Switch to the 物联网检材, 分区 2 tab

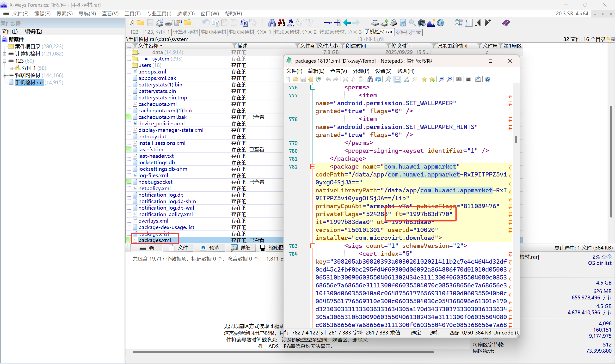pyautogui.click(x=295, y=32)
